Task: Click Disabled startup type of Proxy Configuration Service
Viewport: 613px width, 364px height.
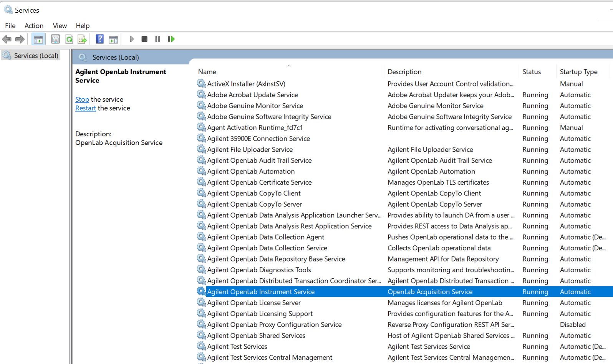Action: (573, 325)
